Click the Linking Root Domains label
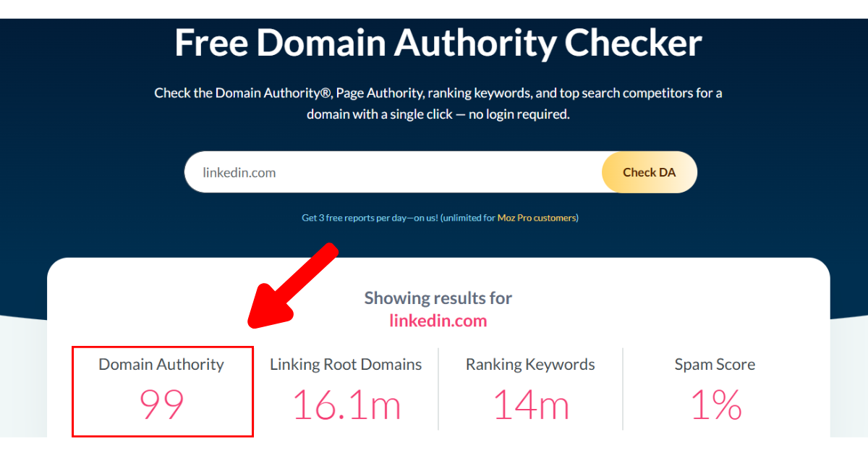Image resolution: width=868 pixels, height=456 pixels. [x=346, y=365]
